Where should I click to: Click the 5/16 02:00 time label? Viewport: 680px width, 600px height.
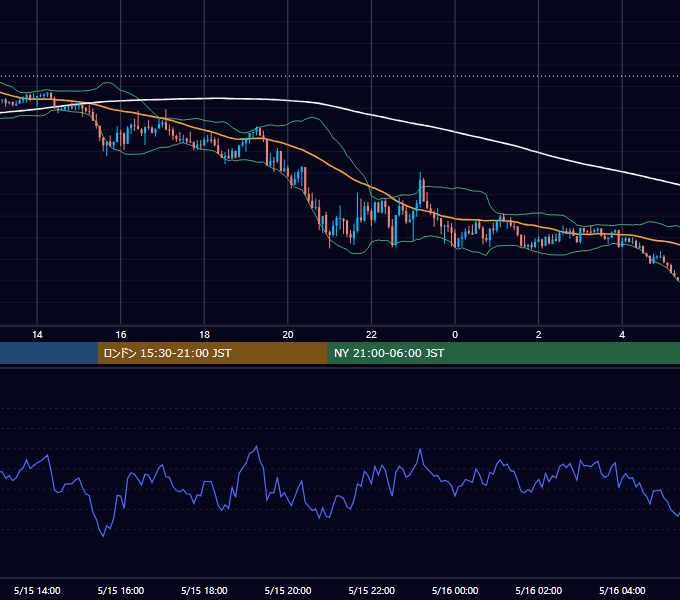click(x=539, y=590)
